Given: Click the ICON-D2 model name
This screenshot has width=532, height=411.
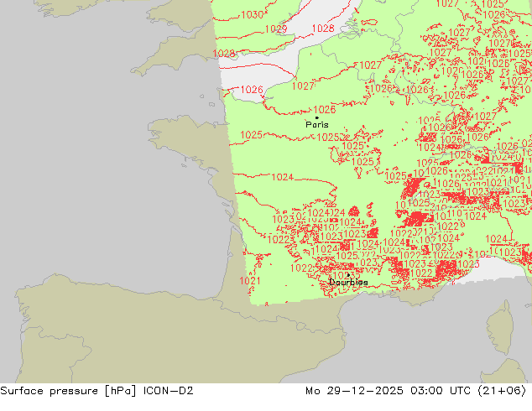Looking at the screenshot, I should (x=169, y=391).
